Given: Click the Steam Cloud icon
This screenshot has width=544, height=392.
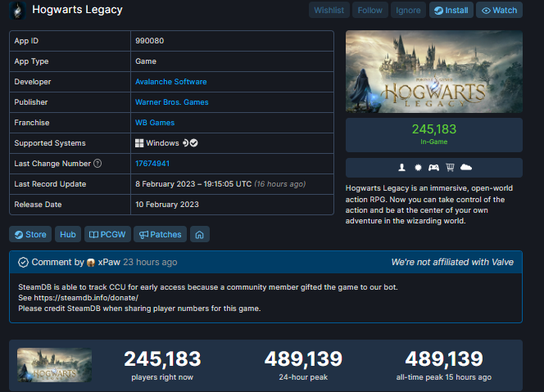Looking at the screenshot, I should tap(466, 168).
